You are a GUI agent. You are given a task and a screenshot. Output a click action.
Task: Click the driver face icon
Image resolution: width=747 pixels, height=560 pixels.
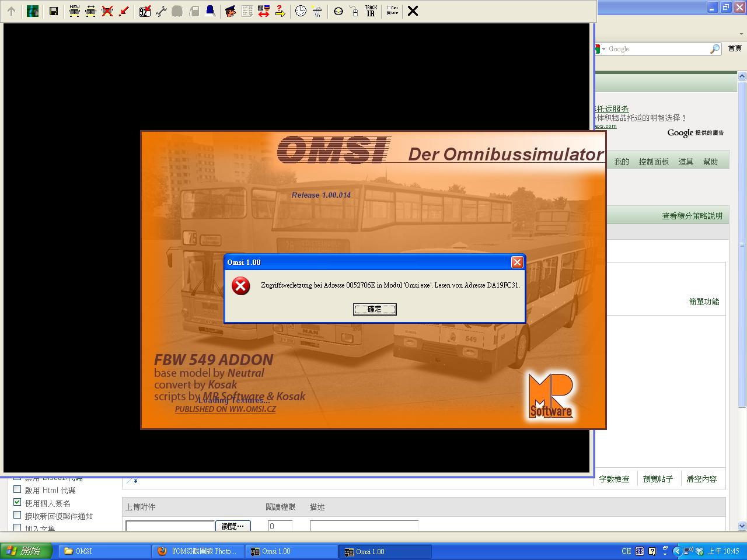(x=231, y=11)
